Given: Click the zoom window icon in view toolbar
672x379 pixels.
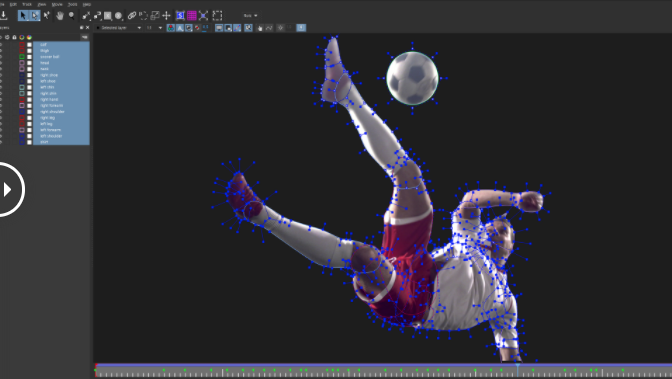Looking at the screenshot, I should pyautogui.click(x=248, y=28).
